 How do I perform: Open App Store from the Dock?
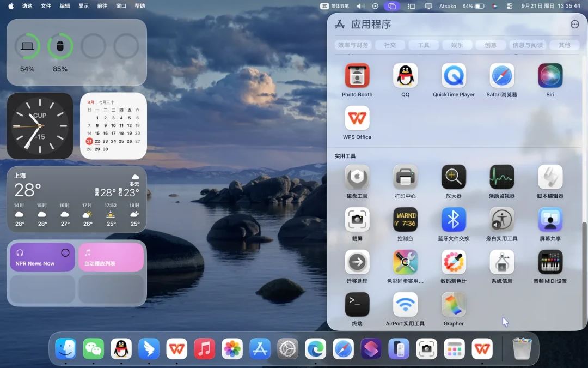coord(260,349)
